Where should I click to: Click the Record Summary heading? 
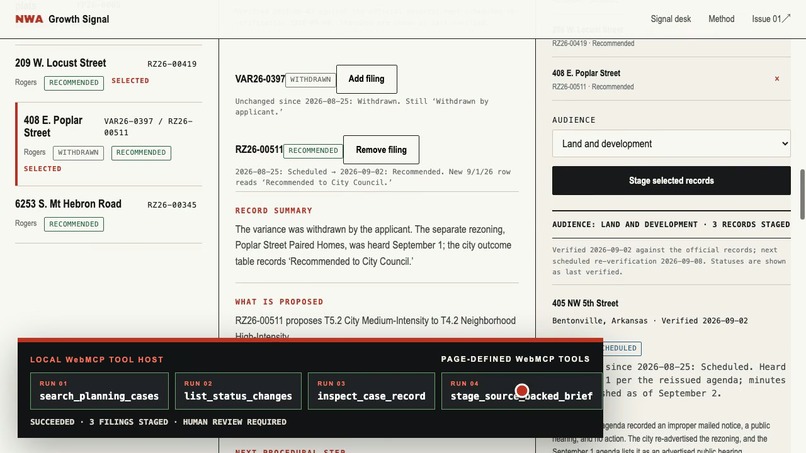coord(273,211)
